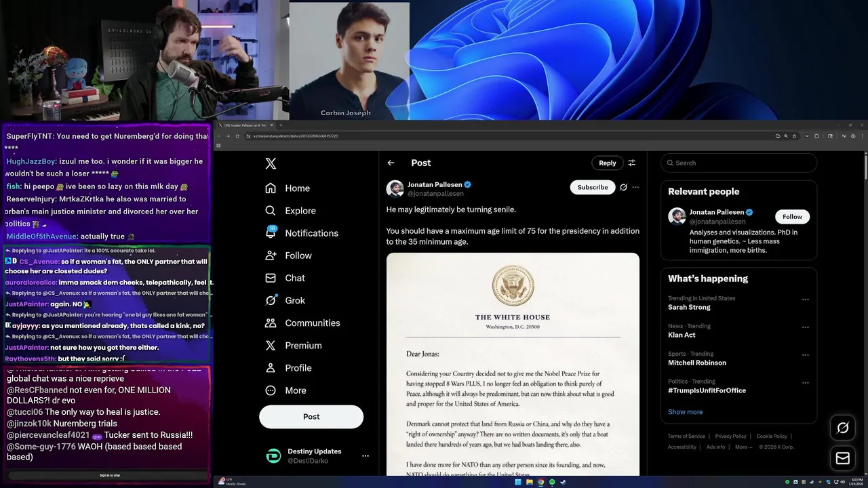The image size is (868, 488).
Task: Click the browser address bar URL
Action: click(x=296, y=136)
